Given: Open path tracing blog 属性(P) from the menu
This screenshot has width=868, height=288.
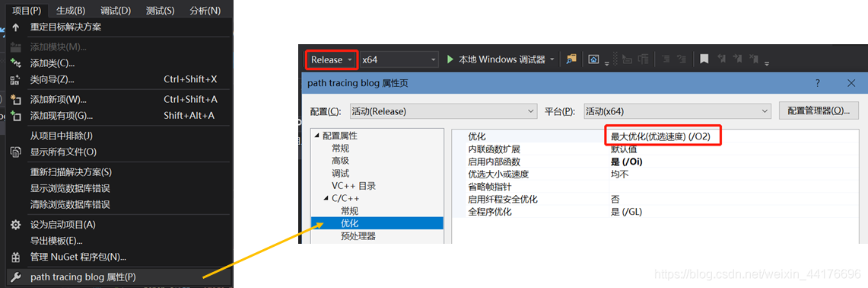Looking at the screenshot, I should [x=119, y=277].
